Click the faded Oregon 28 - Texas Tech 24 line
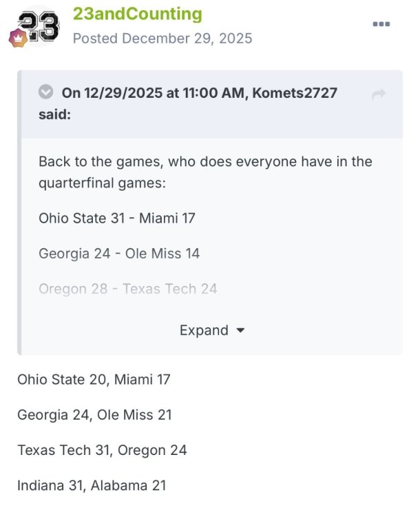 (128, 289)
